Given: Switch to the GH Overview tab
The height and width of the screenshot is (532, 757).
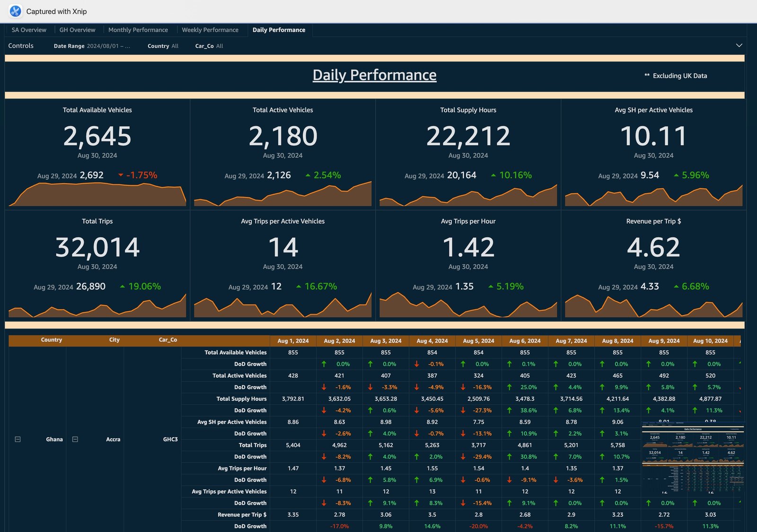Looking at the screenshot, I should [x=77, y=30].
